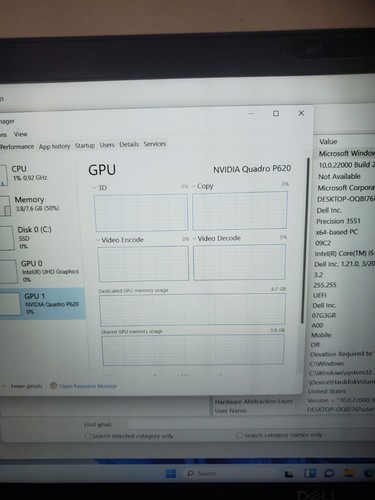This screenshot has width=375, height=500.
Task: Click the Video Decode usage graph
Action: pyautogui.click(x=239, y=262)
